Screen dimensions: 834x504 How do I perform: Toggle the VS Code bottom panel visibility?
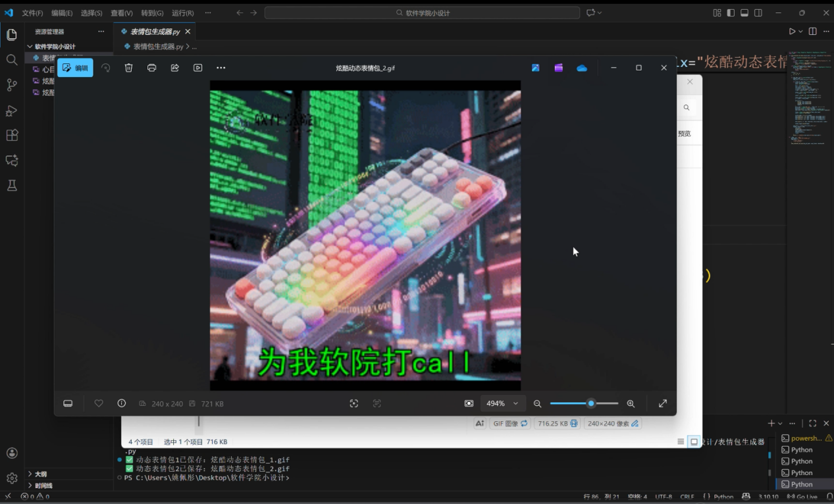pos(744,13)
